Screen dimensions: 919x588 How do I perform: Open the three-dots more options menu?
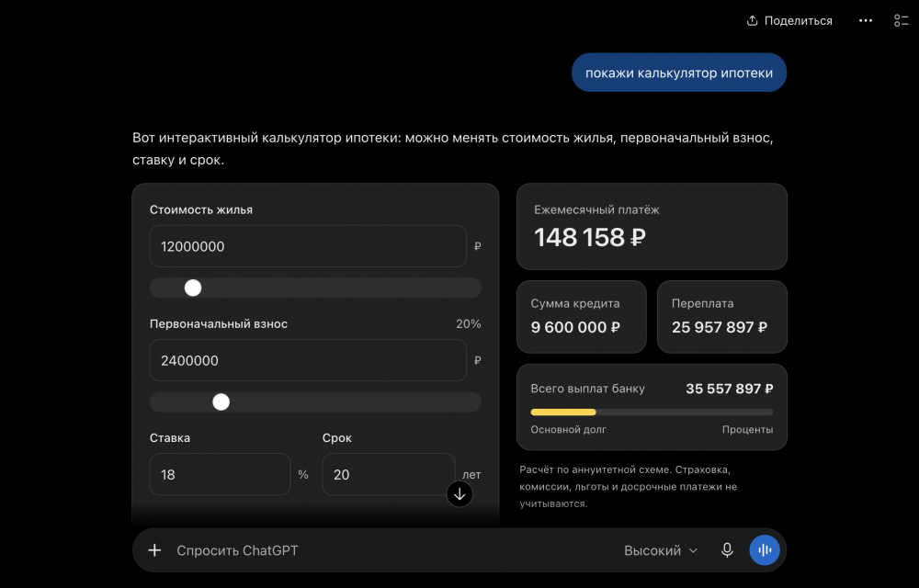[x=866, y=20]
